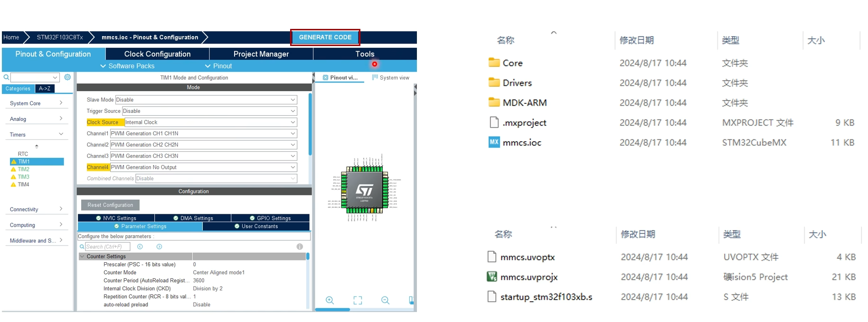
Task: Open Channel3 PWM Generation dropdown
Action: click(204, 156)
